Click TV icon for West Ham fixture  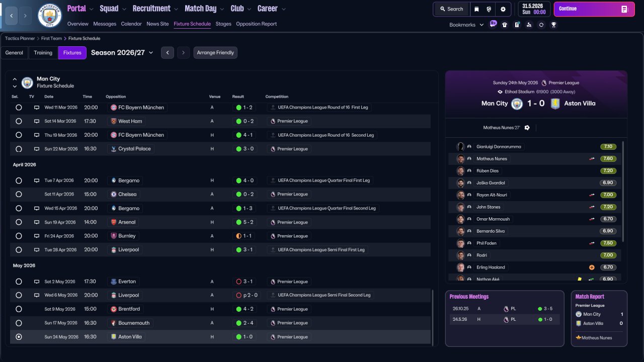(37, 121)
